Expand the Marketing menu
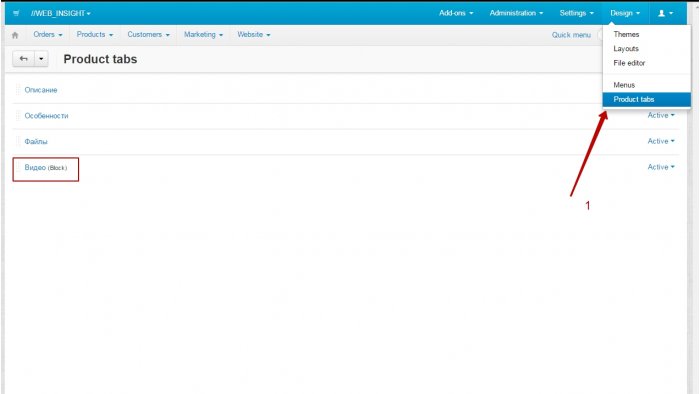This screenshot has height=394, width=700. [203, 34]
